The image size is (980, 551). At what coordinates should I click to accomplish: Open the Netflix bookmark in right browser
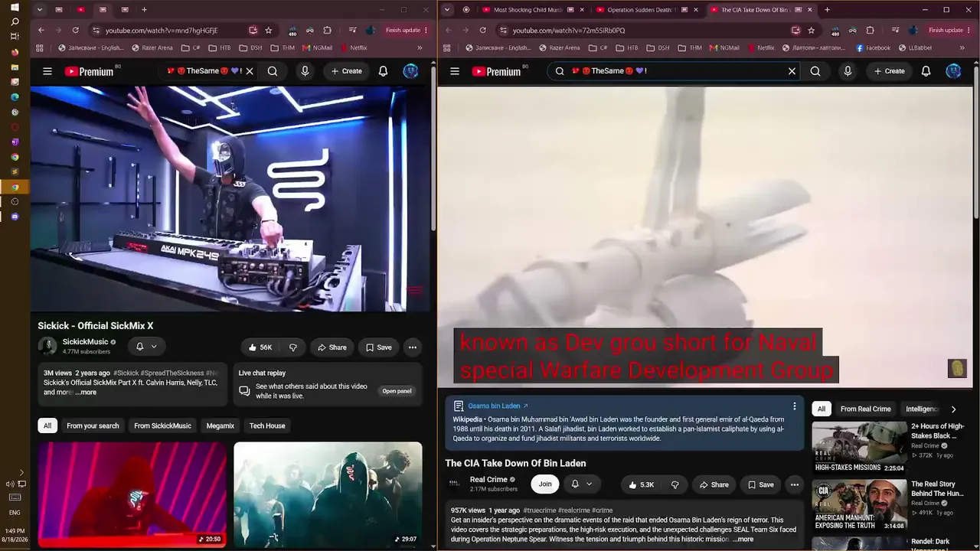point(761,47)
